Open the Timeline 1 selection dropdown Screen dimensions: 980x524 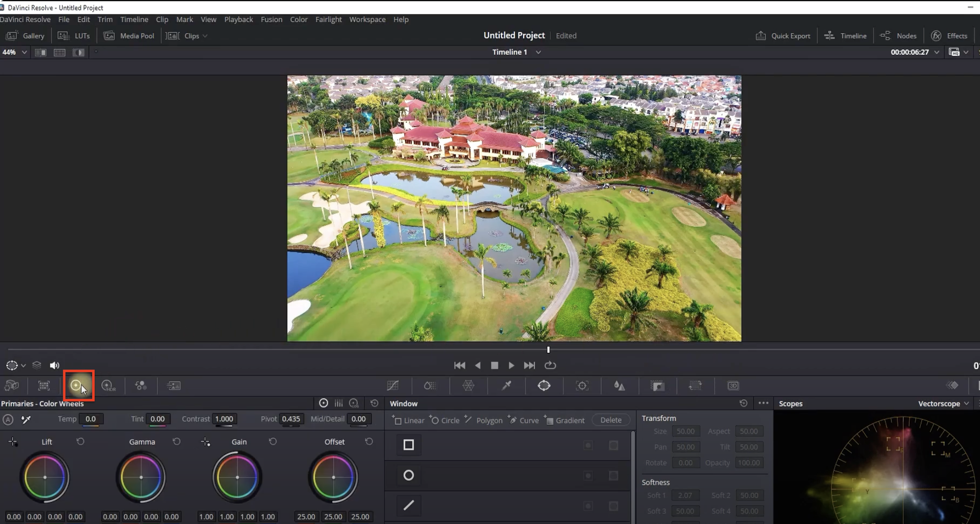coord(537,52)
